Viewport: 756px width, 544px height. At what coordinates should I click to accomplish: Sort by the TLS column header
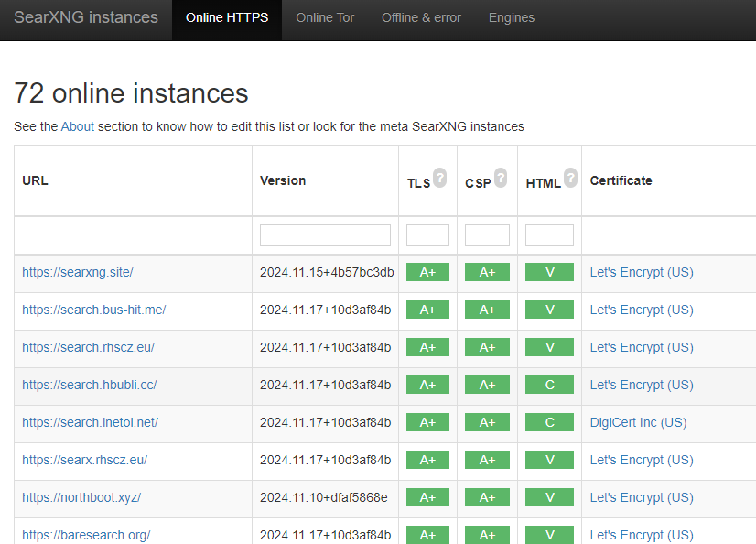pos(418,183)
